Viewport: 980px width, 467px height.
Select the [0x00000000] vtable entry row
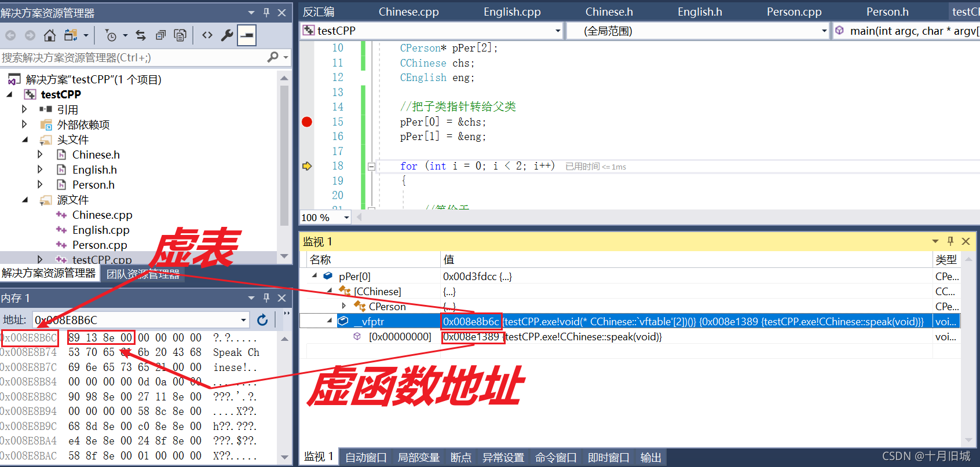point(630,336)
